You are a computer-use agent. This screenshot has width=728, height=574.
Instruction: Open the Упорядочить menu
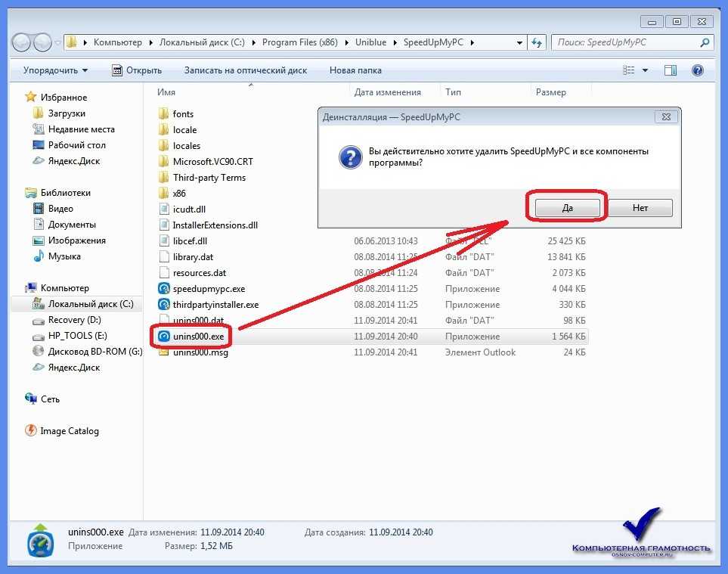tap(55, 70)
